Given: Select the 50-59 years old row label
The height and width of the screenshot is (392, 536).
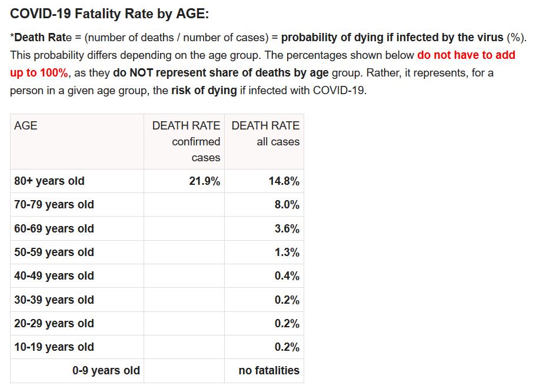Looking at the screenshot, I should tap(54, 253).
